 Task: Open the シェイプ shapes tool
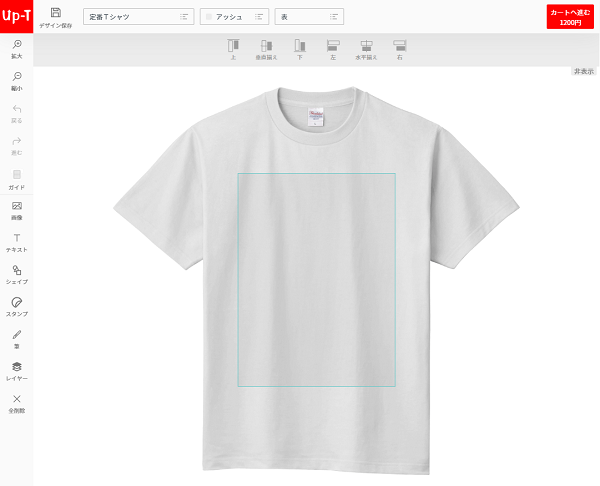pyautogui.click(x=16, y=275)
